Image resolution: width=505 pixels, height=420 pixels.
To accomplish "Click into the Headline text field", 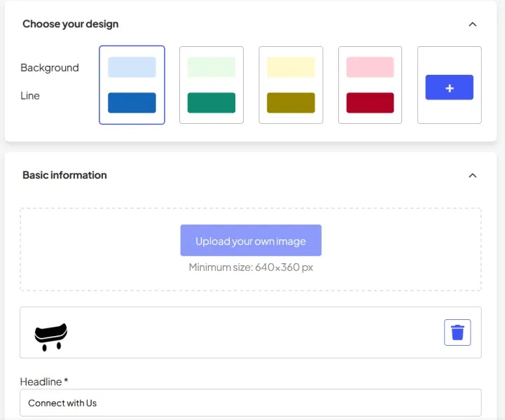I will [x=251, y=403].
